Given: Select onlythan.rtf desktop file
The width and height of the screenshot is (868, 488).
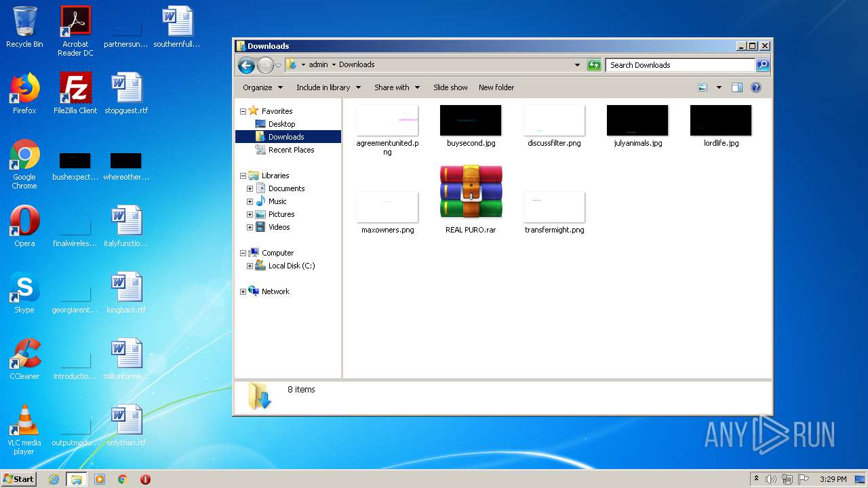Looking at the screenshot, I should pyautogui.click(x=126, y=426).
